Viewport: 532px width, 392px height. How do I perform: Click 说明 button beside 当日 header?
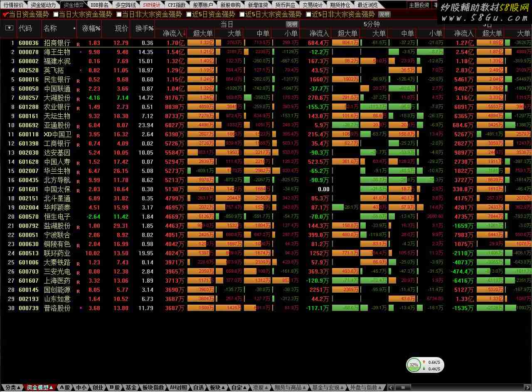pyautogui.click(x=292, y=24)
